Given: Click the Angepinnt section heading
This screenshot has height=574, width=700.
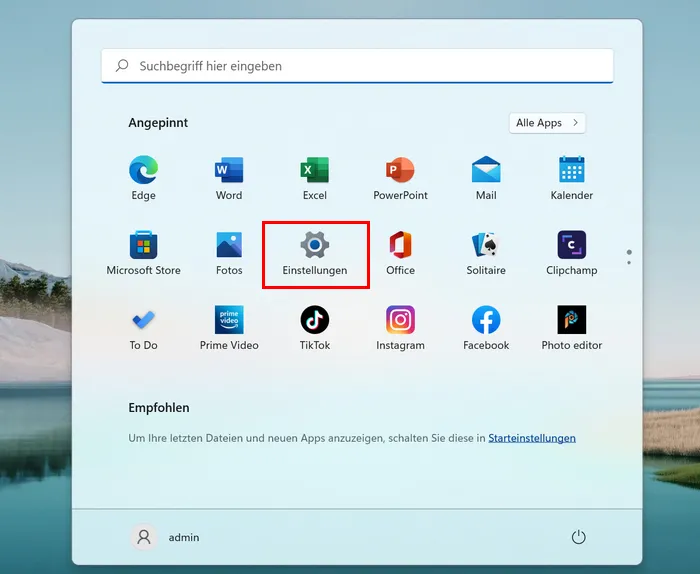Looking at the screenshot, I should click(158, 123).
